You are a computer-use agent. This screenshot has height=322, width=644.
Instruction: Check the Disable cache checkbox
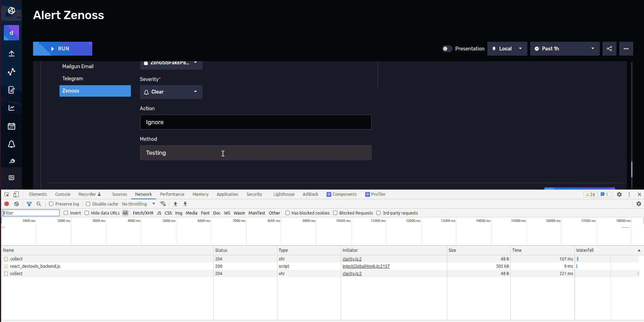pos(88,204)
